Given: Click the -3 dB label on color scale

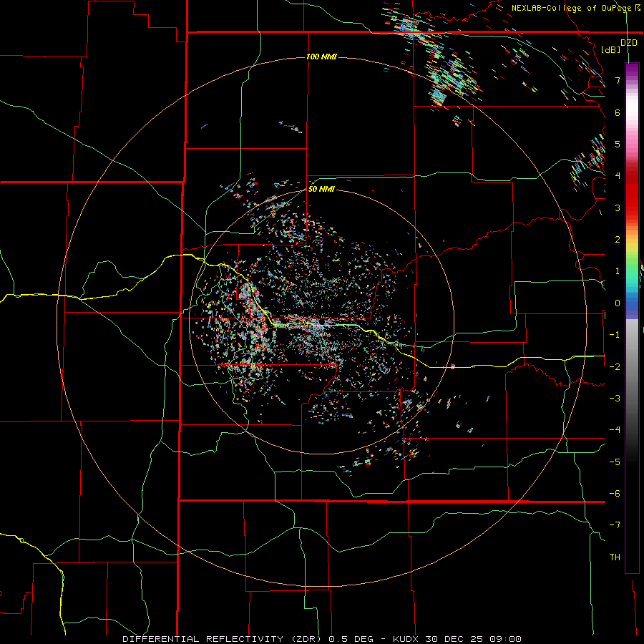Looking at the screenshot, I should click(x=615, y=398).
